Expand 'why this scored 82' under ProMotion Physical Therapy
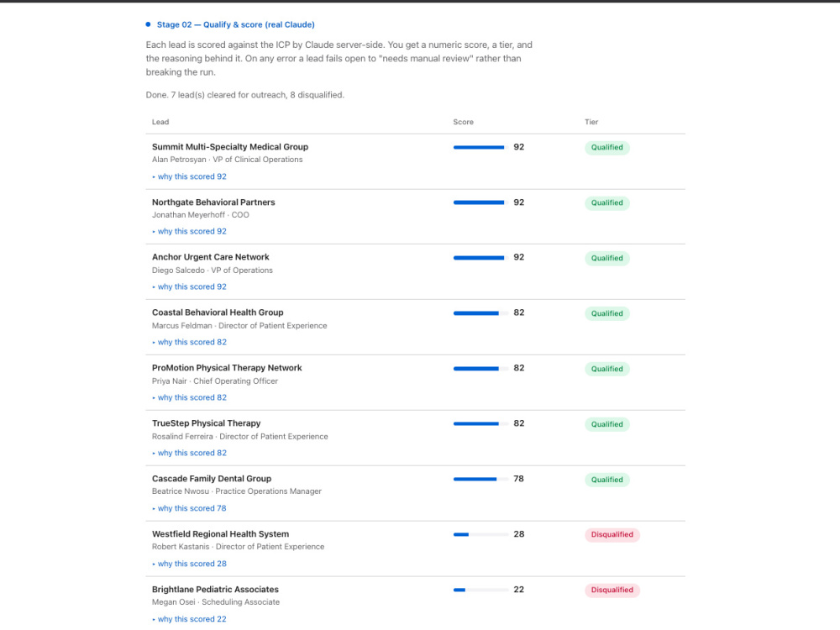 189,397
